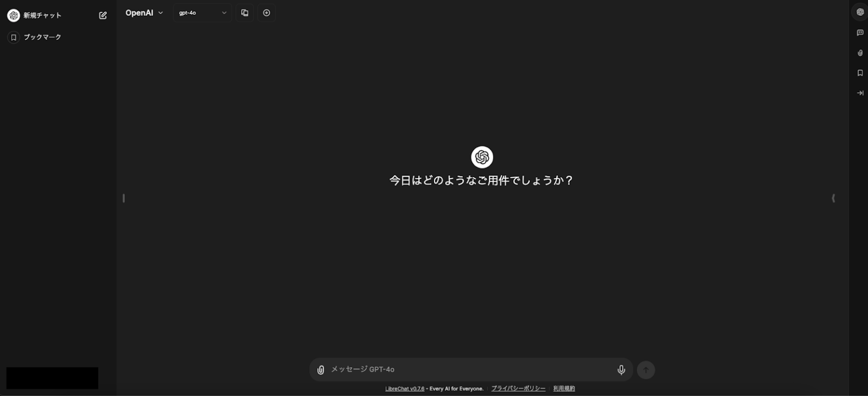Select 新規チャット at the top of sidebar
868x396 pixels.
(42, 15)
